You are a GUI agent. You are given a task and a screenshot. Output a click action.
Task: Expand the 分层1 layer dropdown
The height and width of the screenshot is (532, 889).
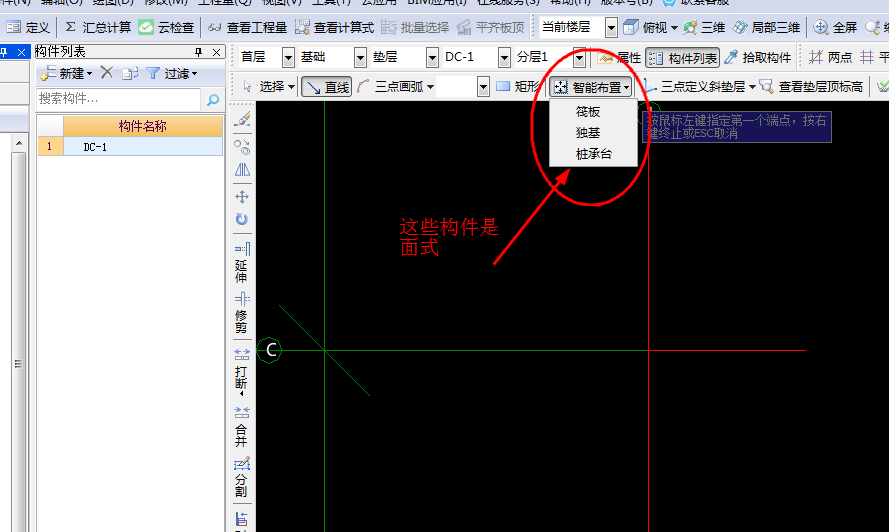579,57
